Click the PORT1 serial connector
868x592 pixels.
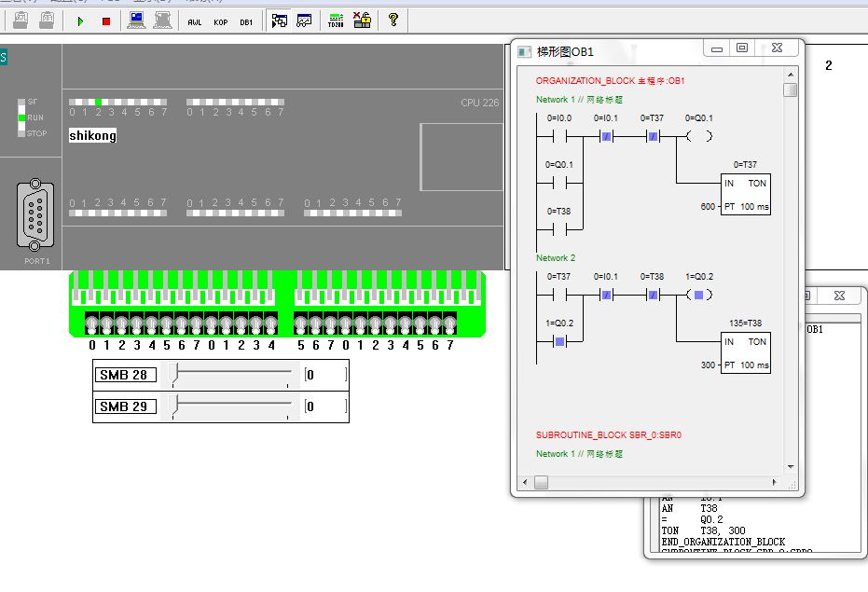(35, 214)
